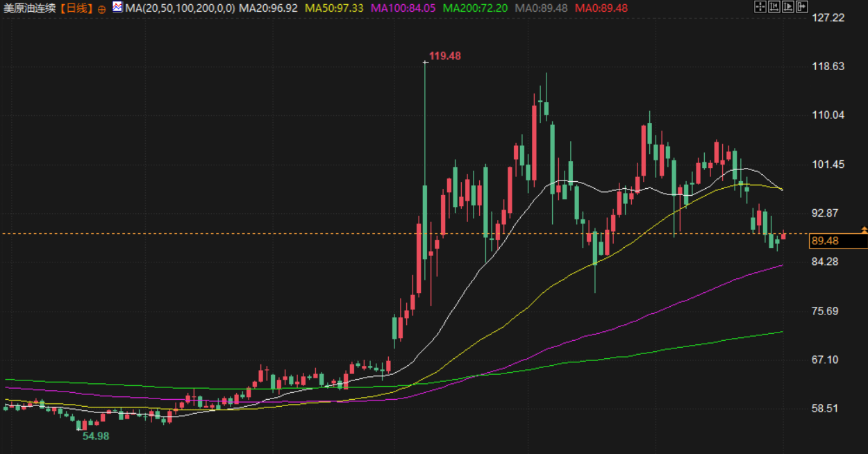Select the MA50:97.33 yellow legend label
The width and height of the screenshot is (868, 454).
[x=334, y=8]
